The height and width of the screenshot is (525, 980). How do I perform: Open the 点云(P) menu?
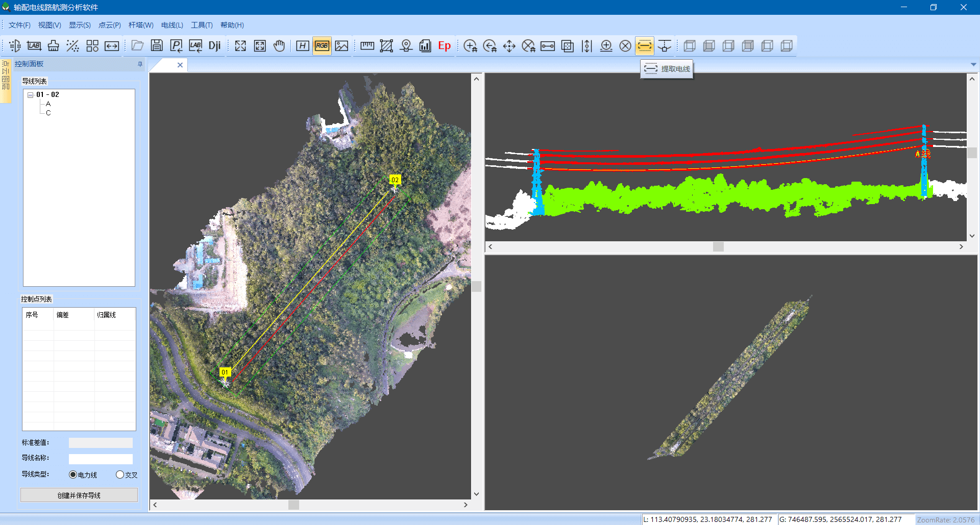(x=109, y=25)
